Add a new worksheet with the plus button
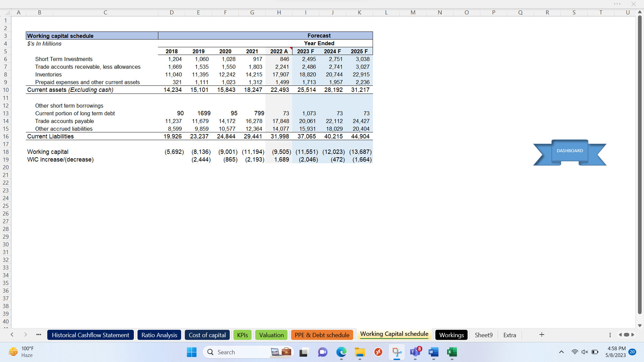This screenshot has width=644, height=362. click(x=541, y=335)
